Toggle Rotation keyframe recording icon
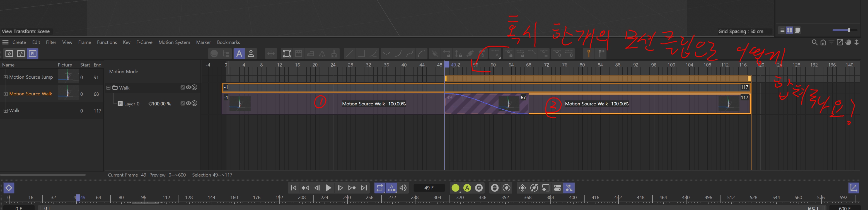This screenshot has width=868, height=210. pyautogui.click(x=534, y=188)
